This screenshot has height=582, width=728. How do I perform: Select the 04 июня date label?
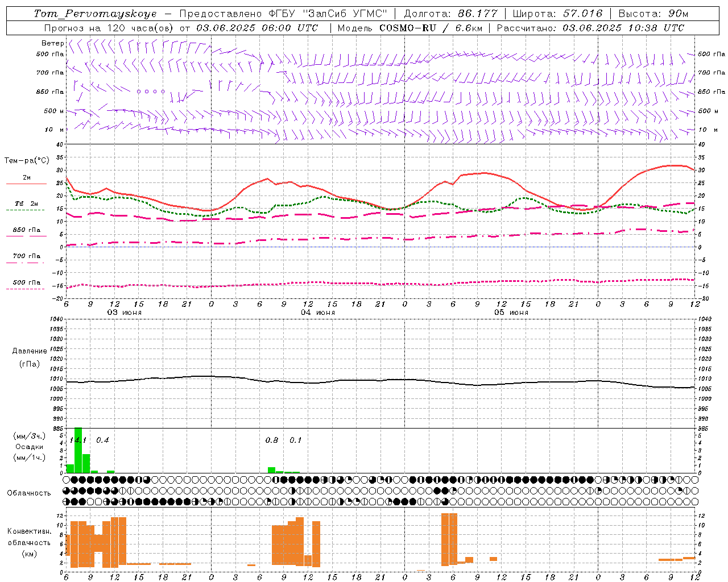click(x=318, y=313)
